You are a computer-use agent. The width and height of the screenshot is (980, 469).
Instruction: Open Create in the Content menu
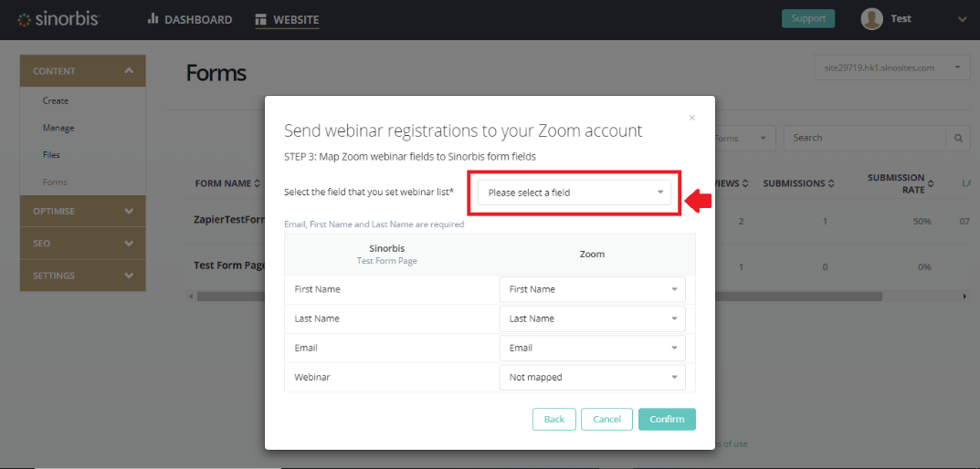click(56, 100)
